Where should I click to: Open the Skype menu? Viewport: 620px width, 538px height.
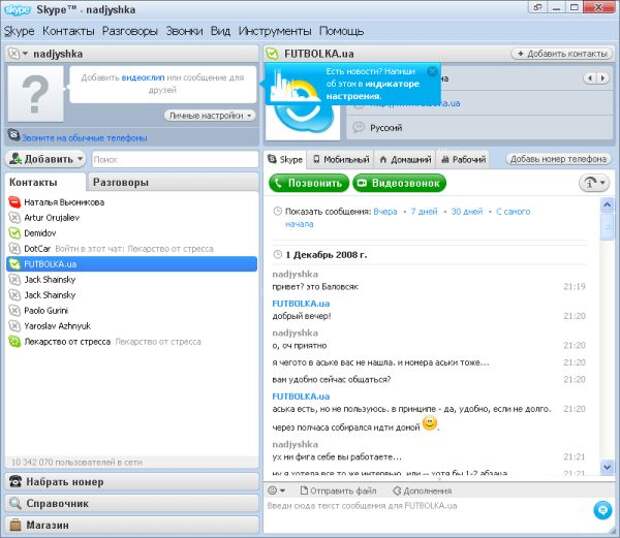coord(19,31)
